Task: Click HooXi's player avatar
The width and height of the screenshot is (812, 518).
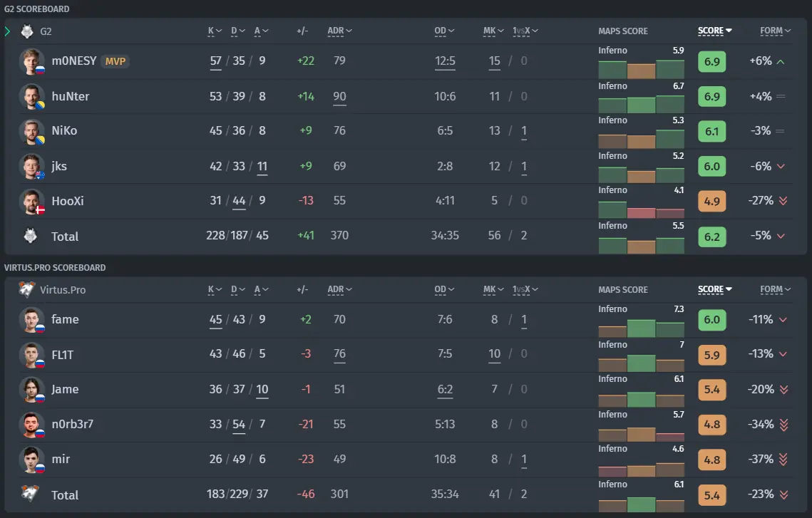Action: (31, 202)
